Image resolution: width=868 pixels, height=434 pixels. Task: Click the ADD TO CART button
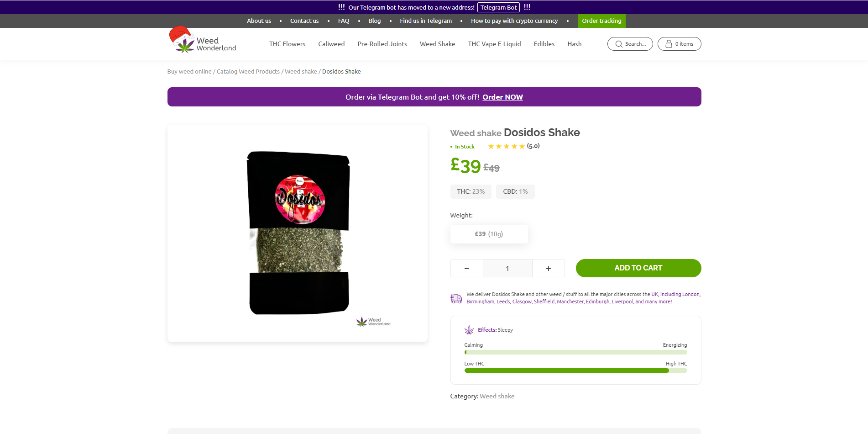[x=638, y=268]
